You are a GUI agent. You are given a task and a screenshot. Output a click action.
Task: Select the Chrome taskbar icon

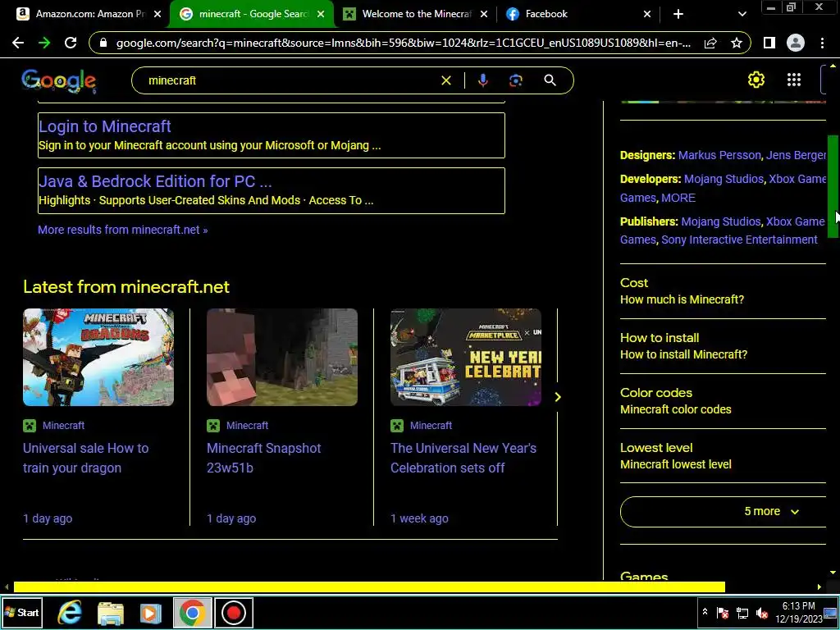[x=192, y=613]
